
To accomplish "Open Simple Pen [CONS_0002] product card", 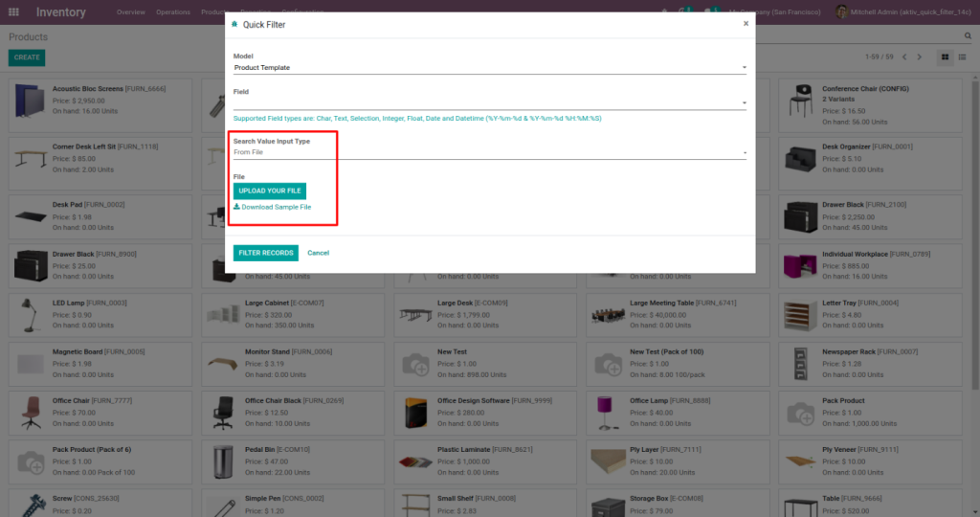I will 293,504.
